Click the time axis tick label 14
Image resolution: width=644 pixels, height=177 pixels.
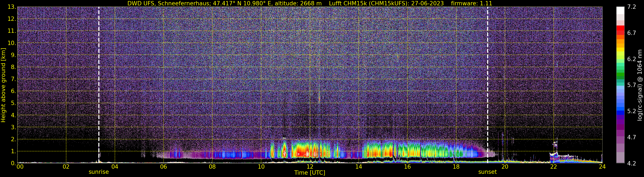(x=358, y=167)
